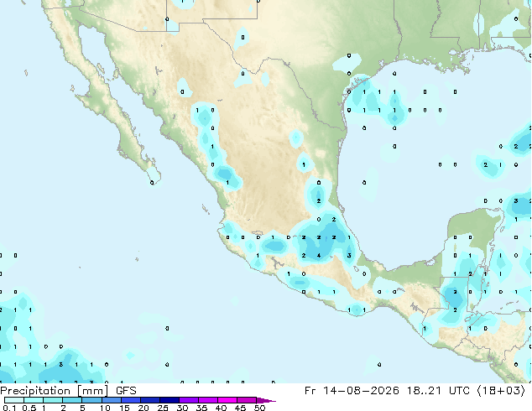Click the 35 to 40 mm legend swatch
Viewport: 532px width, 411px height.
[x=207, y=400]
